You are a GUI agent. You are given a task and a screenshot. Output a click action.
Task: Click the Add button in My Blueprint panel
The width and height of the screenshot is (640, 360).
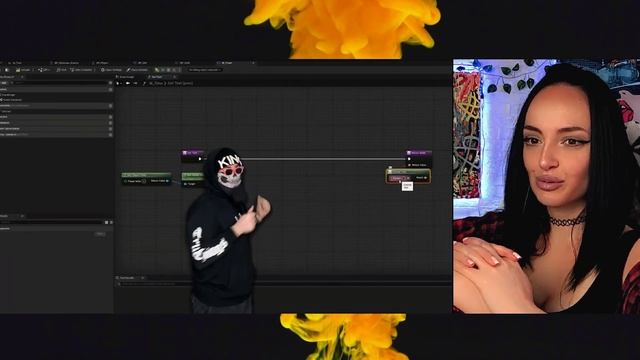pos(4,83)
